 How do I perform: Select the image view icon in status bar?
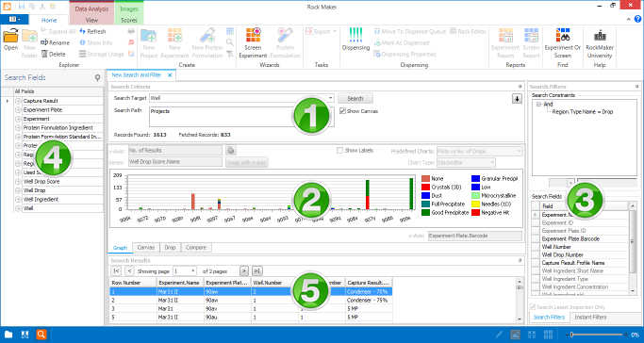pos(515,335)
